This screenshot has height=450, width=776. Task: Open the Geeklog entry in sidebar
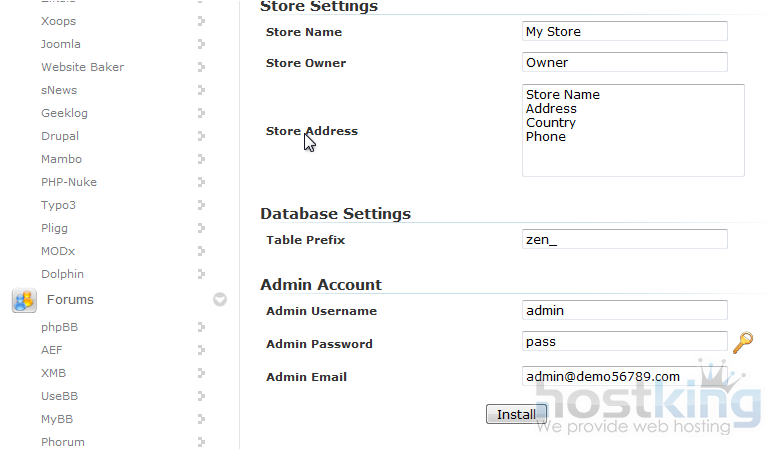(65, 113)
